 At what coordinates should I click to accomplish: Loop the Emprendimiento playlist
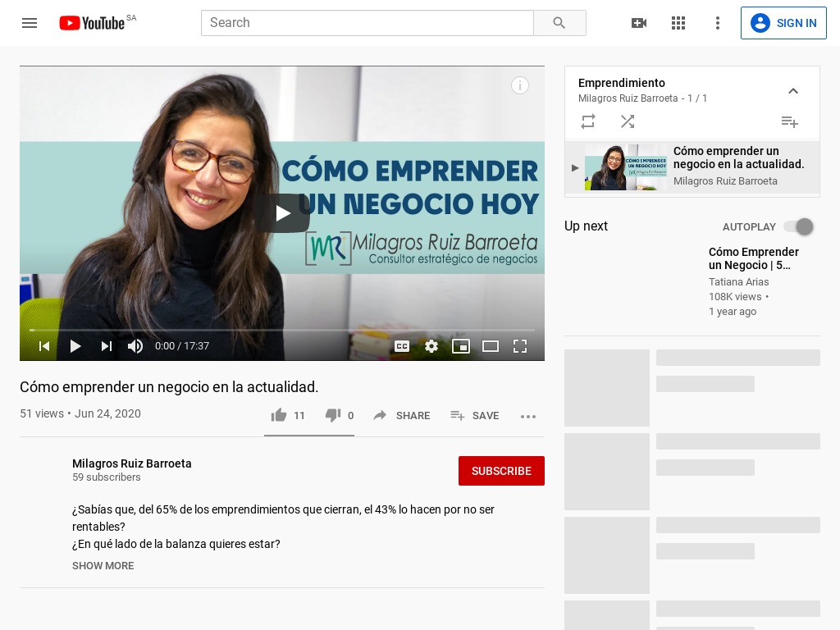588,121
